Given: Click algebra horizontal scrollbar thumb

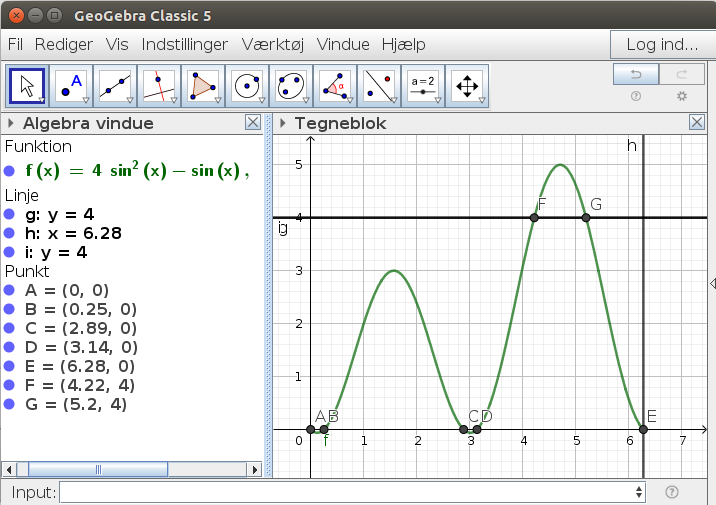Looking at the screenshot, I should pyautogui.click(x=98, y=469).
